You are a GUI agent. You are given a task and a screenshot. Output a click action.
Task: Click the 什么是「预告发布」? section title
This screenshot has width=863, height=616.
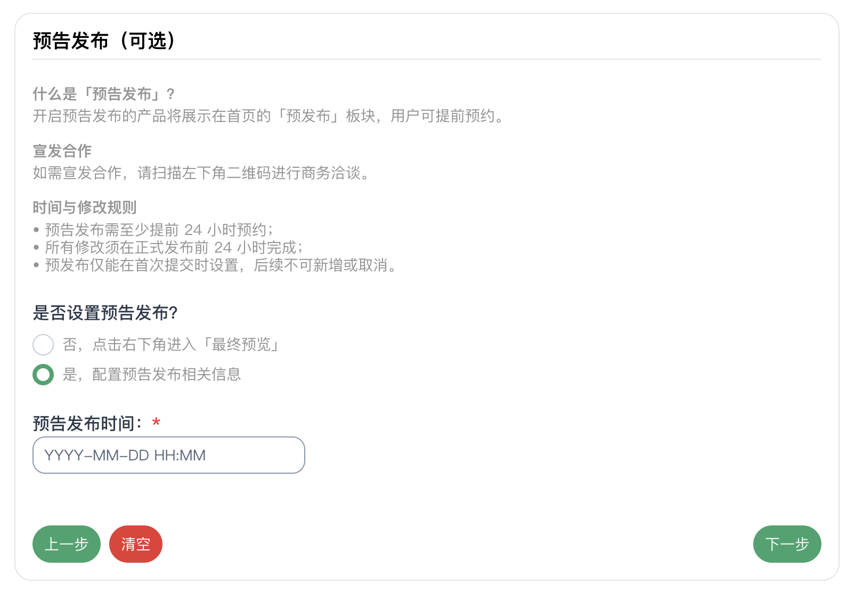click(103, 93)
